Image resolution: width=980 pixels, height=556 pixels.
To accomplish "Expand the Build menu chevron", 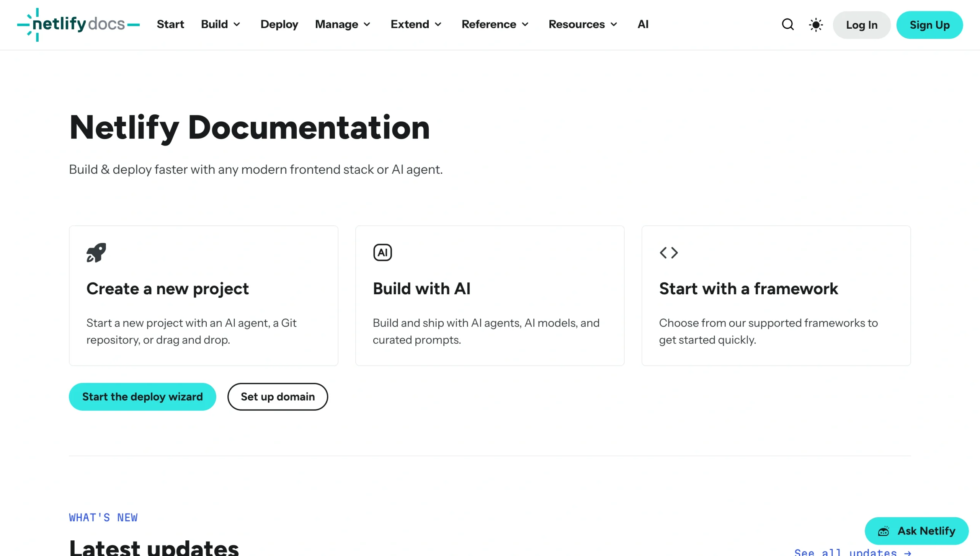I will tap(237, 24).
